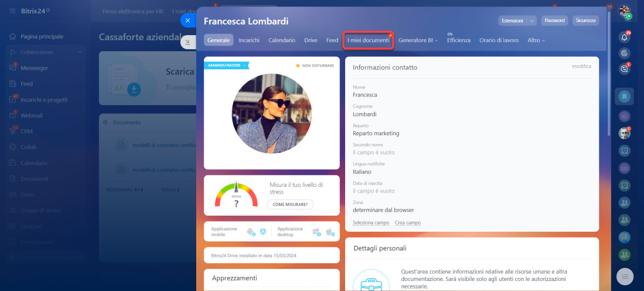The height and width of the screenshot is (291, 644).
Task: Click the Collab icon in left sidebar
Action: [13, 147]
